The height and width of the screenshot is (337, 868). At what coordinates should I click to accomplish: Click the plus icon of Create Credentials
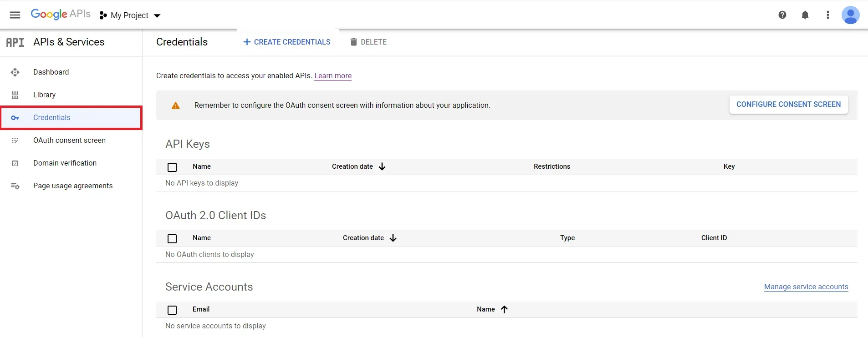coord(247,42)
